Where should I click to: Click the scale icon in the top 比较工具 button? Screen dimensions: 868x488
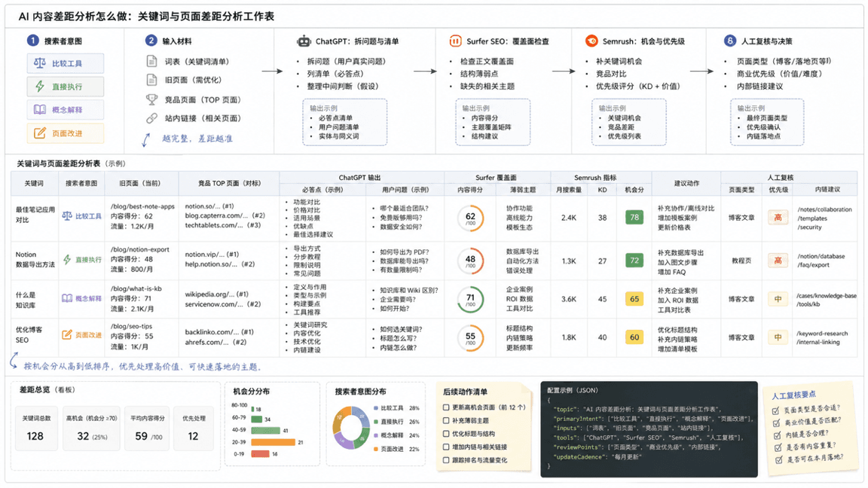click(39, 63)
